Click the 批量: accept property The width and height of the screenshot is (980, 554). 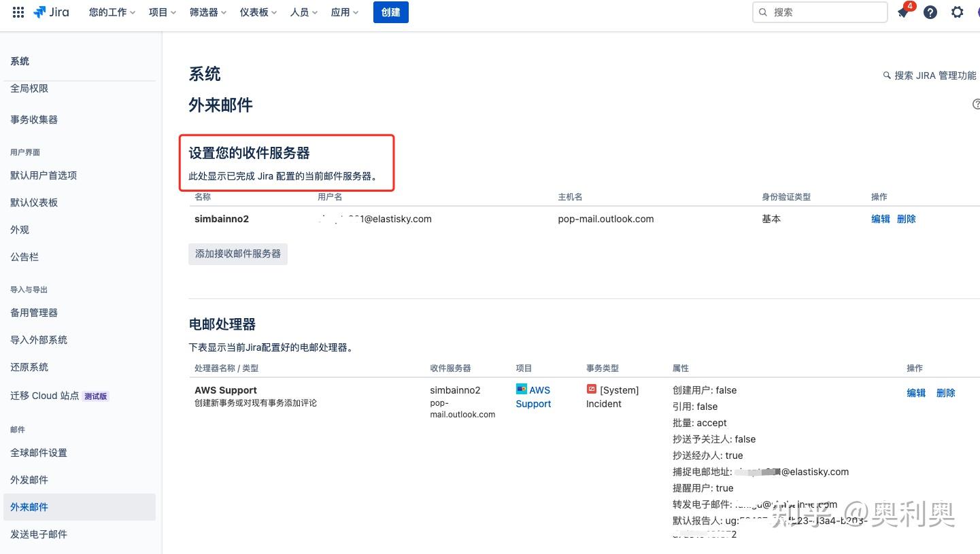click(700, 423)
